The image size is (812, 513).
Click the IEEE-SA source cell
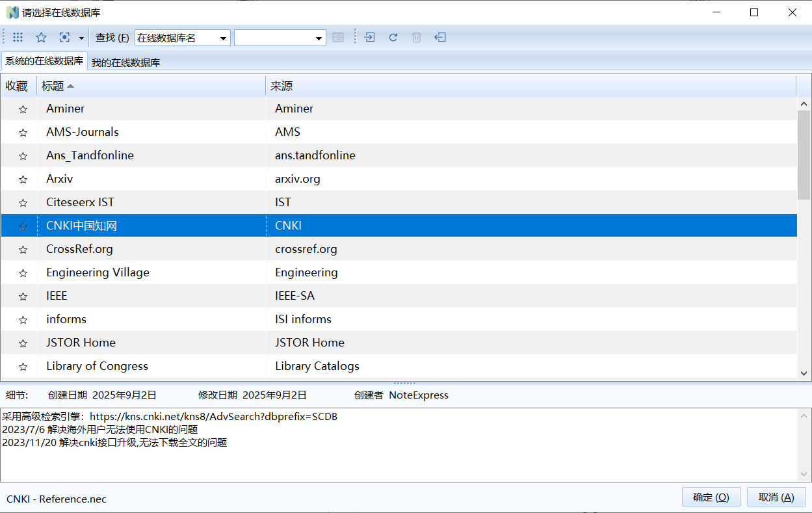pyautogui.click(x=295, y=296)
